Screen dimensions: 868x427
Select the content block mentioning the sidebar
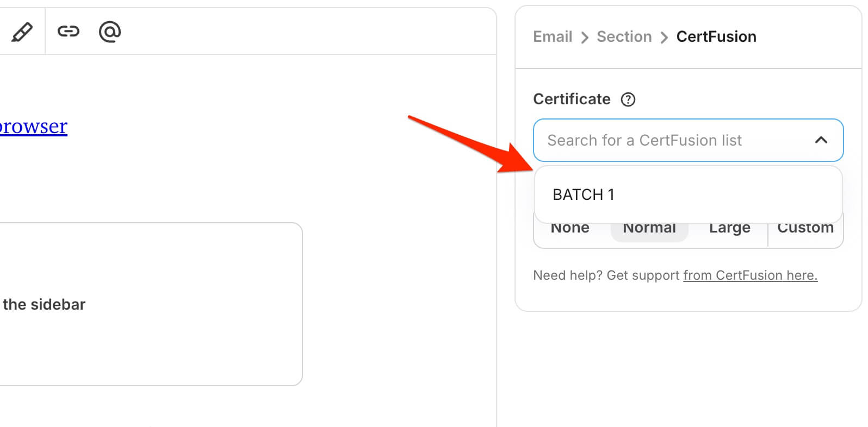[147, 304]
